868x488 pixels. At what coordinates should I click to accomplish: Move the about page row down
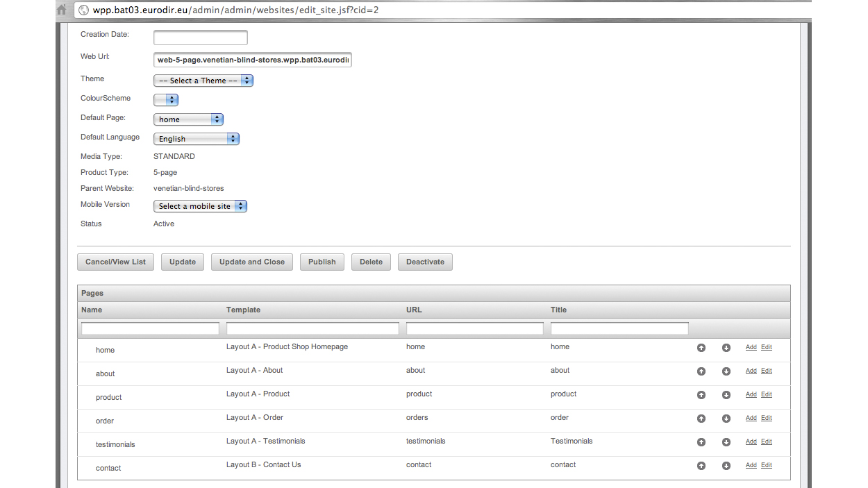point(726,371)
